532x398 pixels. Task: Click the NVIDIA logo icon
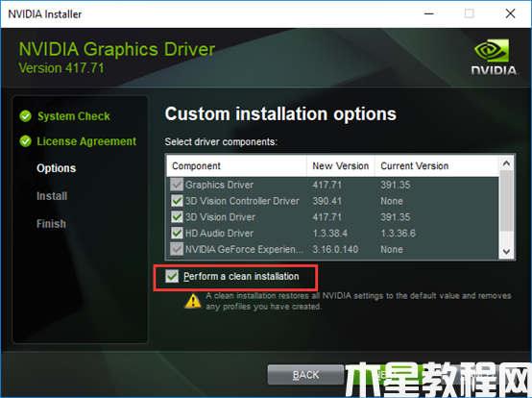(494, 57)
